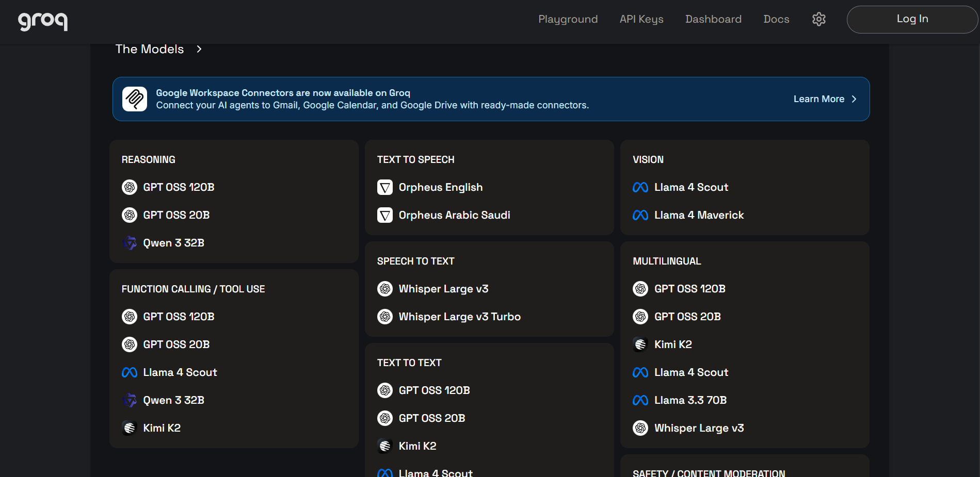The width and height of the screenshot is (980, 477).
Task: Open the Playground nav item
Action: coord(568,19)
